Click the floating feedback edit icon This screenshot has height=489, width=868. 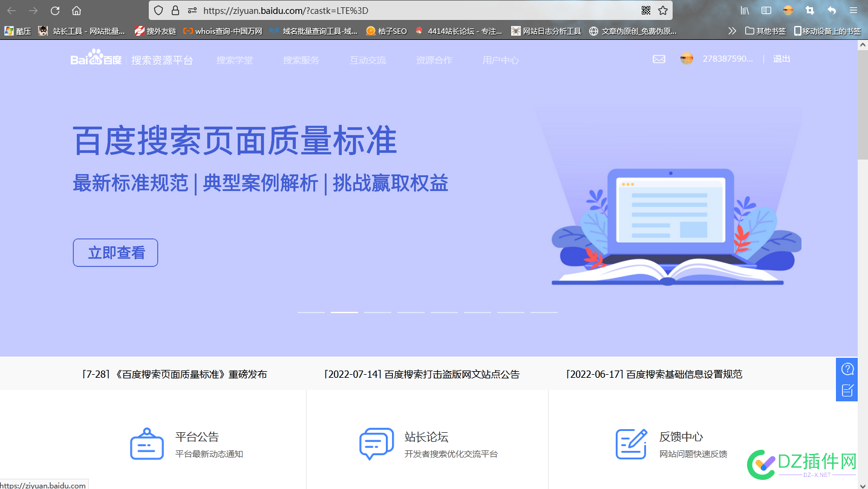847,390
